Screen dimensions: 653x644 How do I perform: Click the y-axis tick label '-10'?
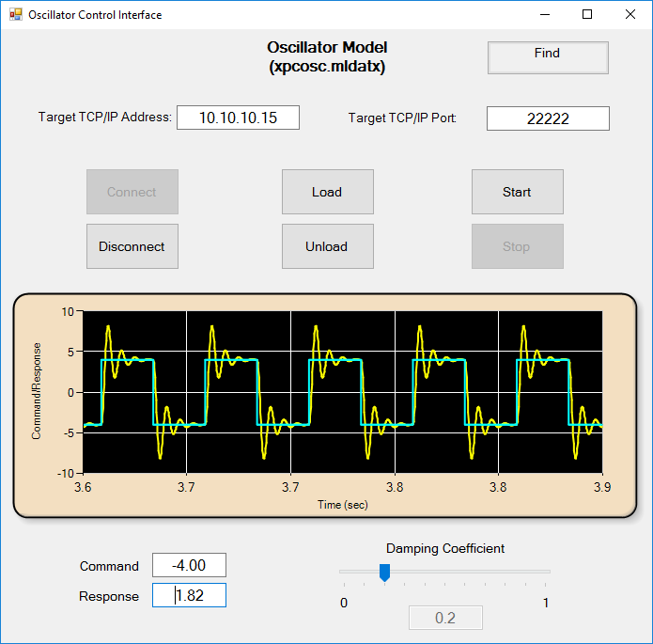tap(66, 474)
